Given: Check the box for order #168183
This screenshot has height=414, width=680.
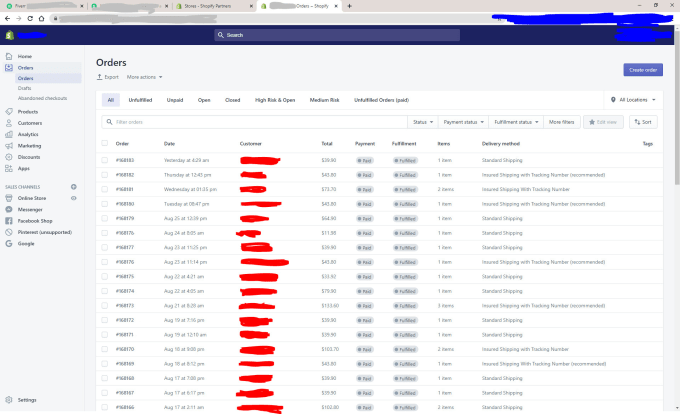Looking at the screenshot, I should pos(105,160).
